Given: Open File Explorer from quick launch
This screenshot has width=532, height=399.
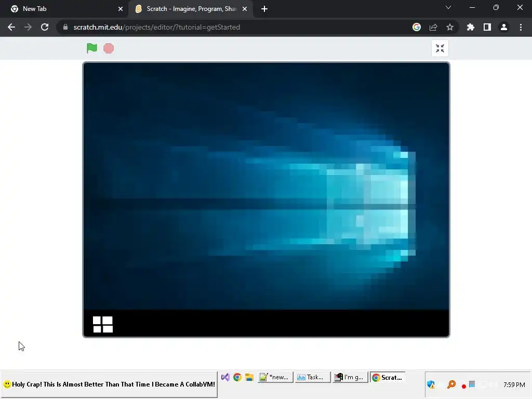Looking at the screenshot, I should point(249,377).
